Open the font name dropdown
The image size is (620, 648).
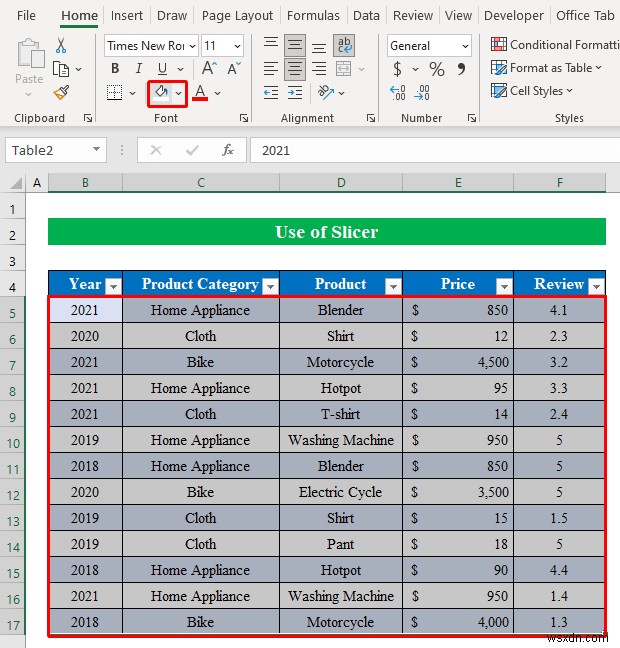192,46
